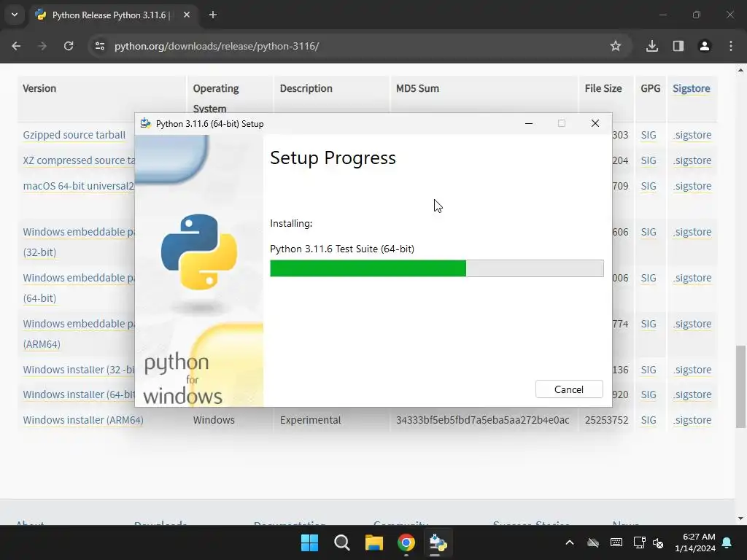Open SIG link for macOS 64-bit installer
The width and height of the screenshot is (747, 560).
click(x=649, y=186)
